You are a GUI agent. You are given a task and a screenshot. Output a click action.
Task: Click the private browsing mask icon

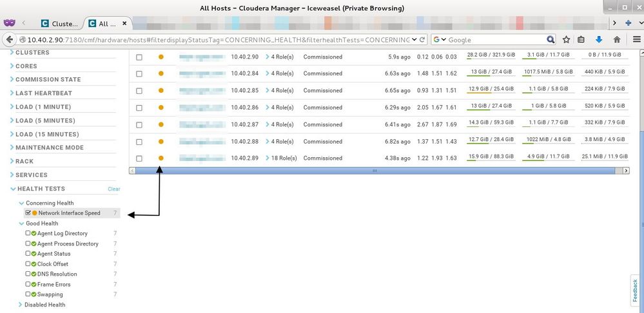point(10,23)
